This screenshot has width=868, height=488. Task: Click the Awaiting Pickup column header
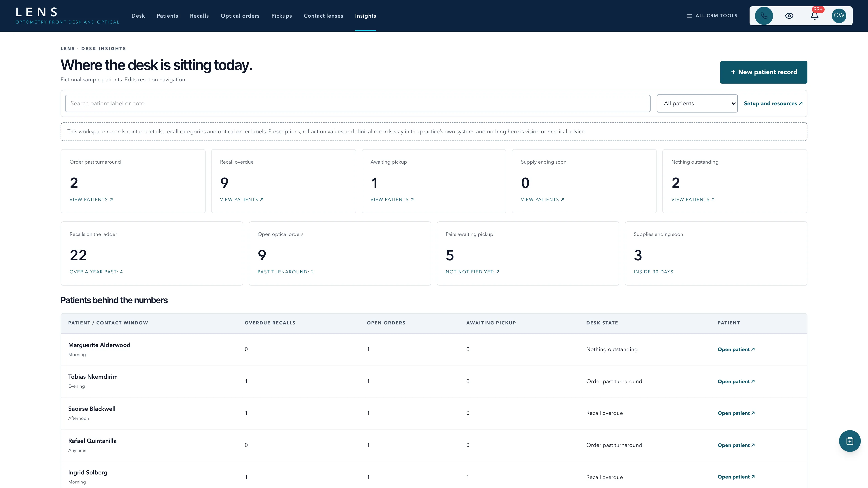491,323
